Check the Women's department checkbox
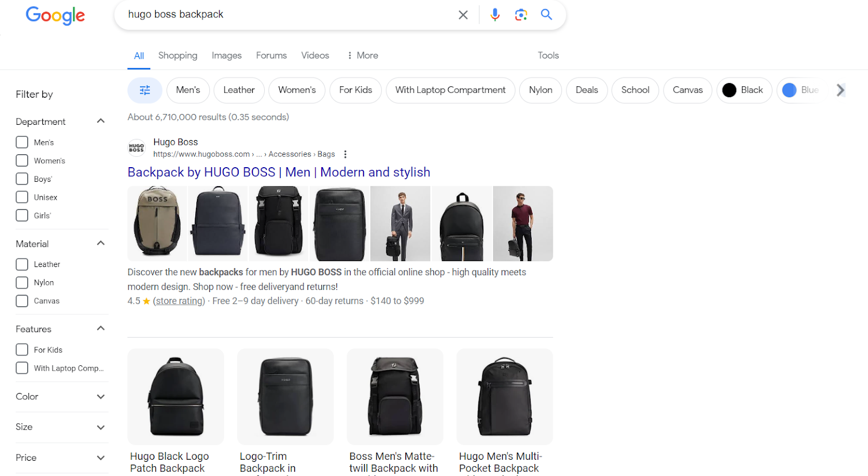This screenshot has height=476, width=868. pos(22,161)
